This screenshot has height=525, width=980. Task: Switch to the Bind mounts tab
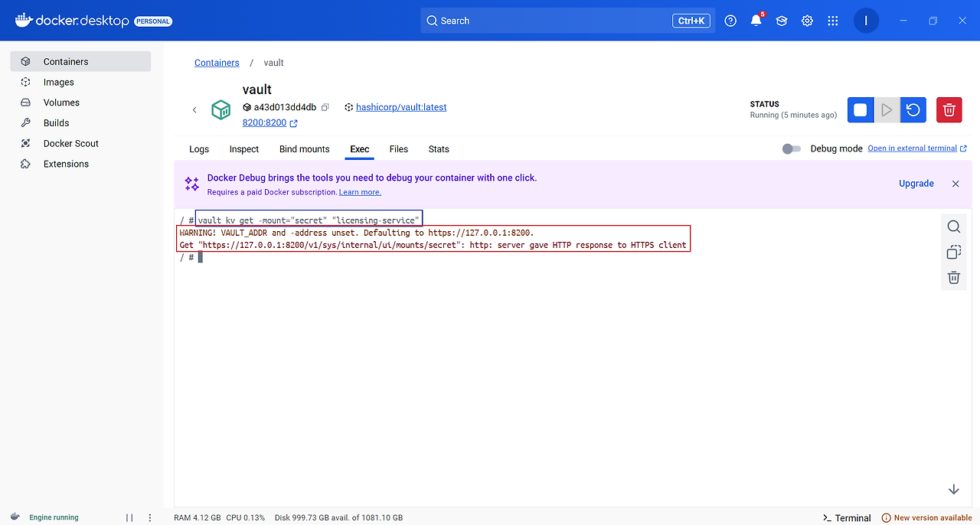(305, 149)
